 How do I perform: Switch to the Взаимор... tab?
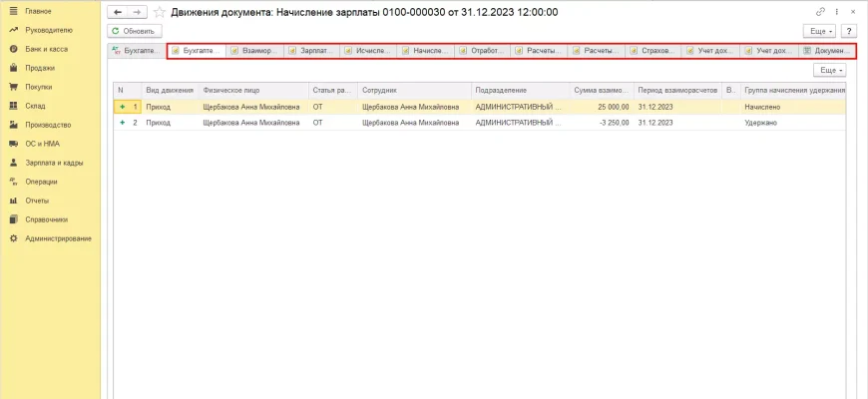(255, 50)
